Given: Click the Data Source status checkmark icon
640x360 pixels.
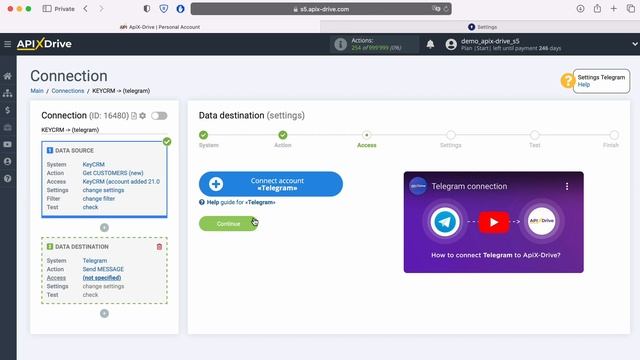Looking at the screenshot, I should [167, 142].
